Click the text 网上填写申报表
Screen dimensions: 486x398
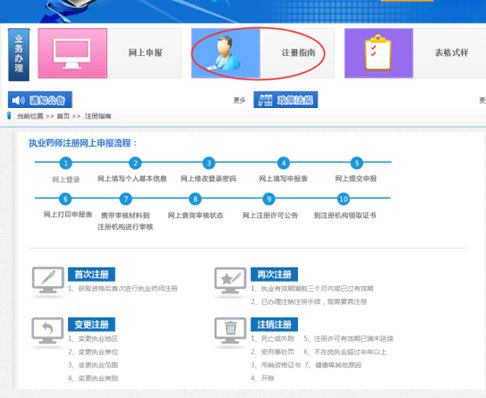pos(283,179)
